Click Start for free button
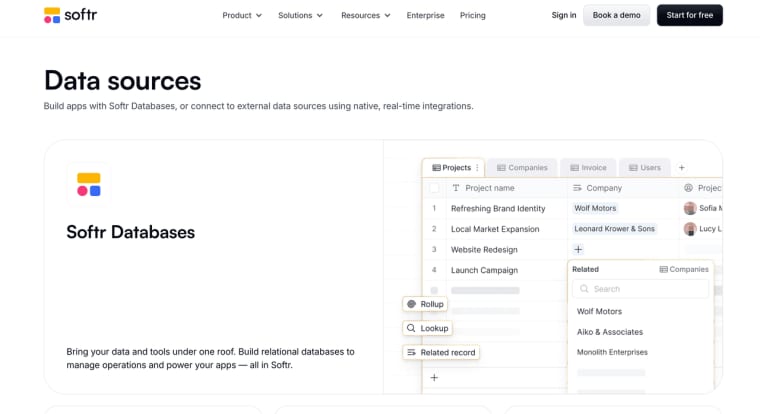Screen dimensions: 760x414 click(689, 15)
